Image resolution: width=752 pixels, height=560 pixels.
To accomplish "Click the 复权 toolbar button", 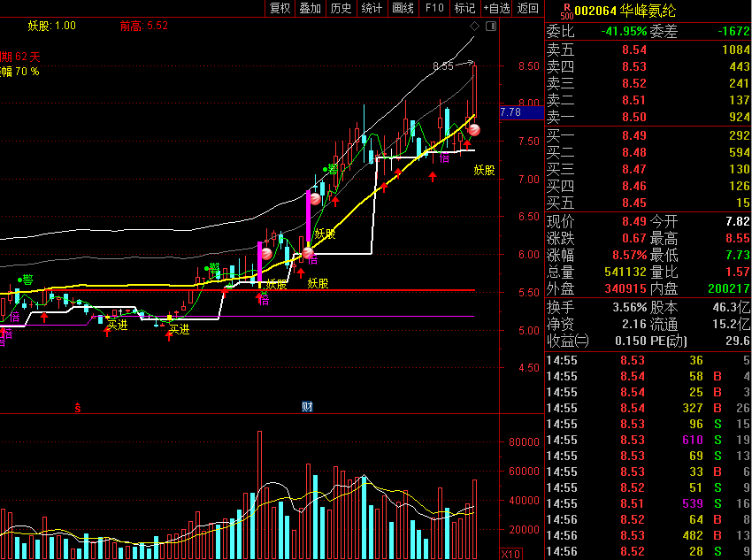I will click(x=280, y=8).
